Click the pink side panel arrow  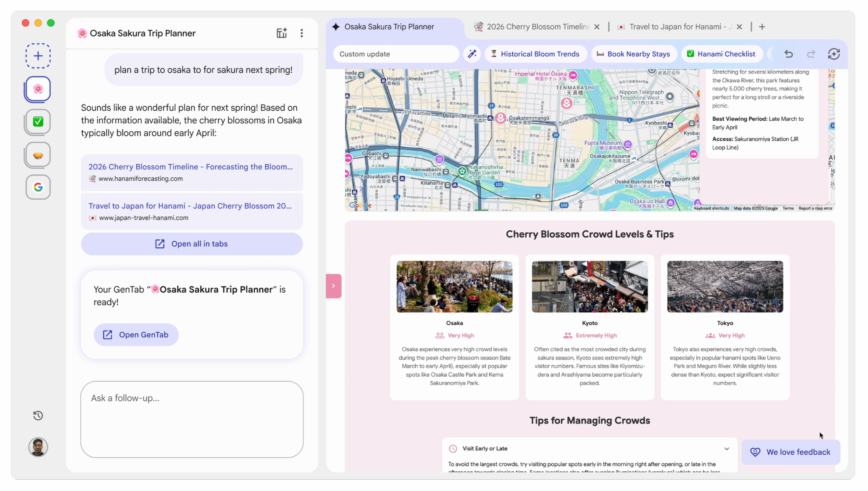coord(334,286)
